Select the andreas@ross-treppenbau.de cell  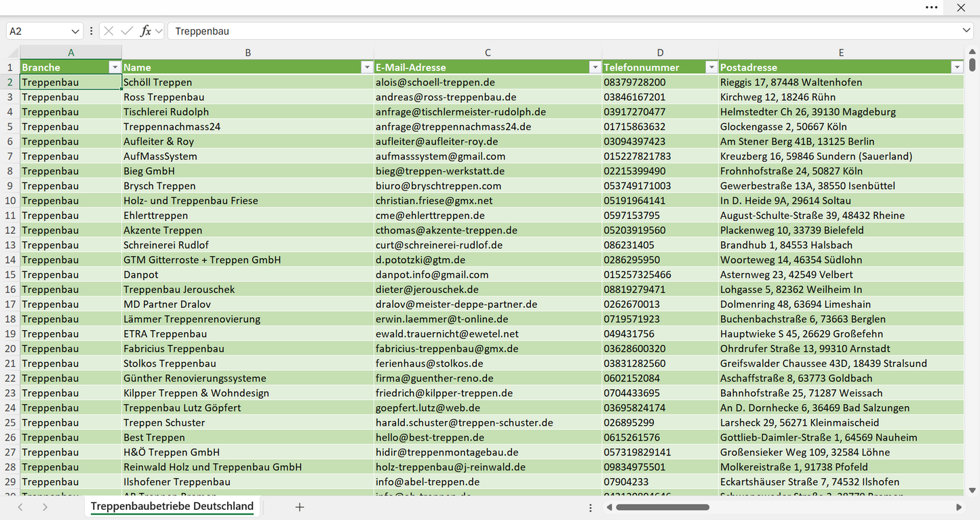click(488, 97)
